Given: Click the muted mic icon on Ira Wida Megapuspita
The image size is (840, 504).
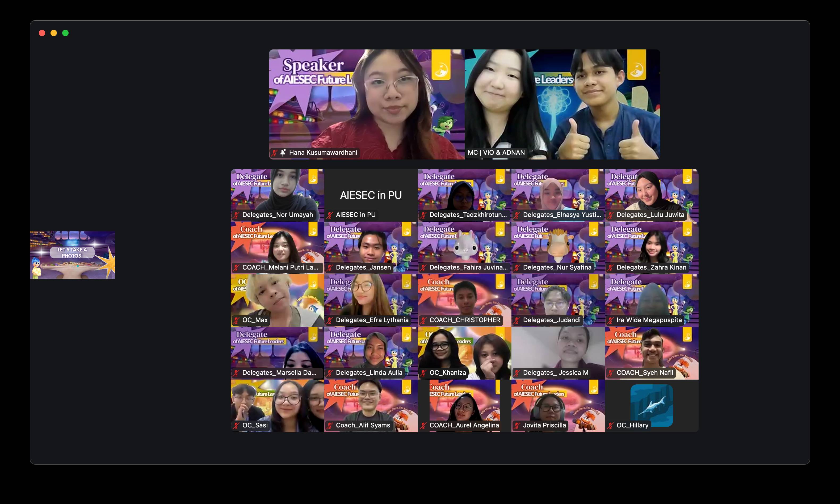Looking at the screenshot, I should click(x=611, y=320).
